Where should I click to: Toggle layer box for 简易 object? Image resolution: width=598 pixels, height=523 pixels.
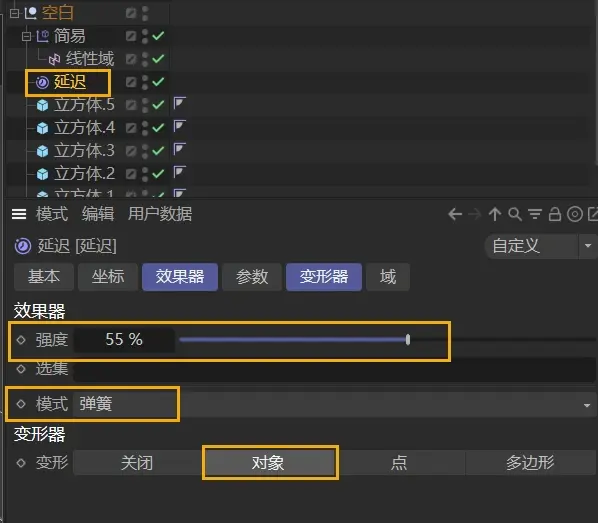[x=131, y=36]
